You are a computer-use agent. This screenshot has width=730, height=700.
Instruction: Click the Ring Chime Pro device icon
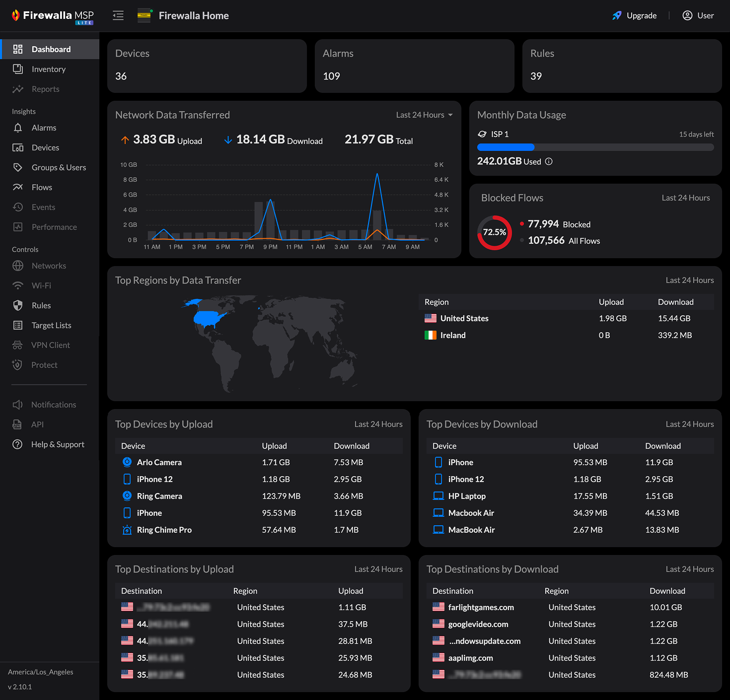pyautogui.click(x=127, y=530)
